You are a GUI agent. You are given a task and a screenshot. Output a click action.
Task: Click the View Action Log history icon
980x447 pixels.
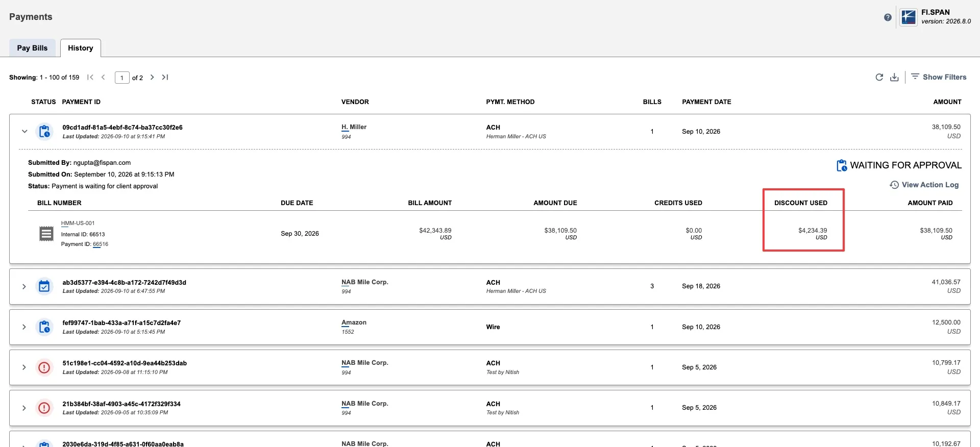tap(894, 185)
